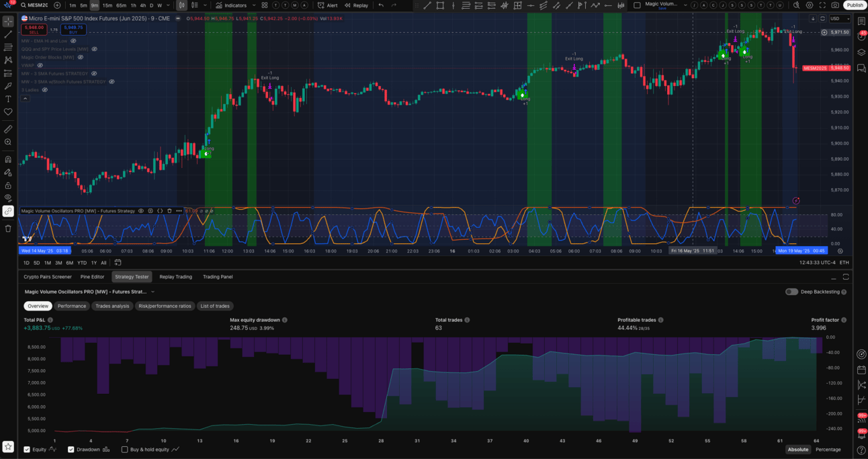Image resolution: width=868 pixels, height=459 pixels.
Task: Open alerts panel with 45 badge
Action: point(861,36)
